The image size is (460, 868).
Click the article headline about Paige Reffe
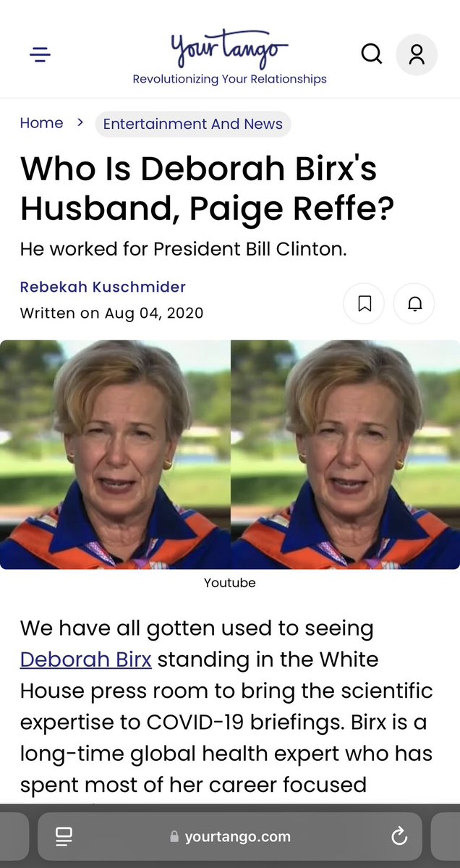[x=208, y=188]
